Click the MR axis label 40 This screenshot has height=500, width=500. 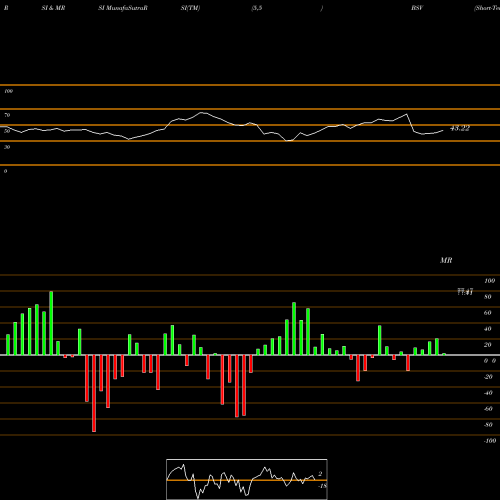tap(488, 329)
